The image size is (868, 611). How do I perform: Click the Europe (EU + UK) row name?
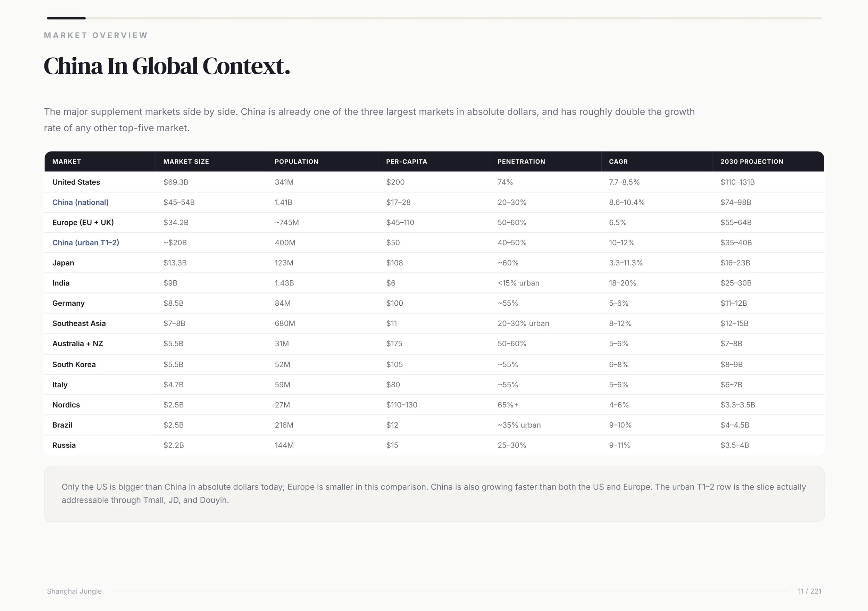tap(83, 222)
